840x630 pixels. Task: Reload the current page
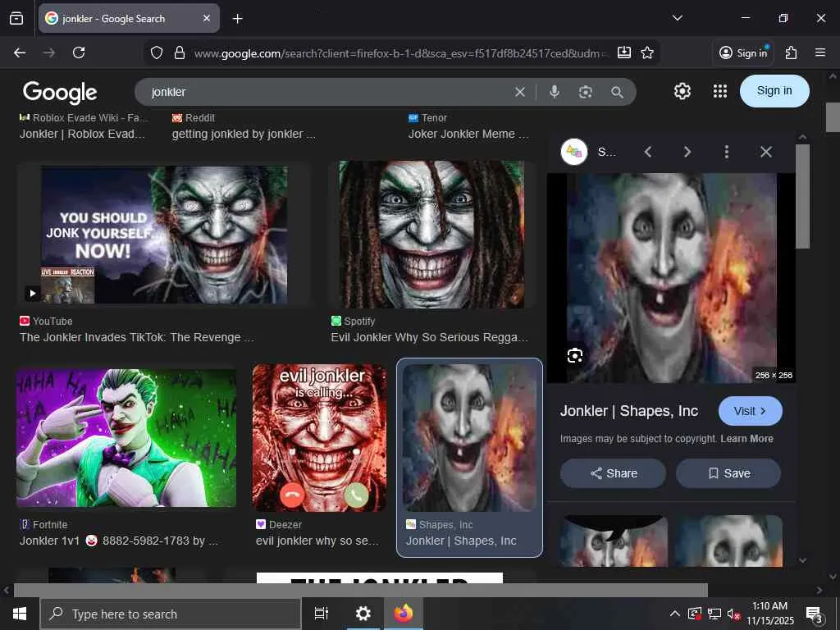[x=79, y=52]
